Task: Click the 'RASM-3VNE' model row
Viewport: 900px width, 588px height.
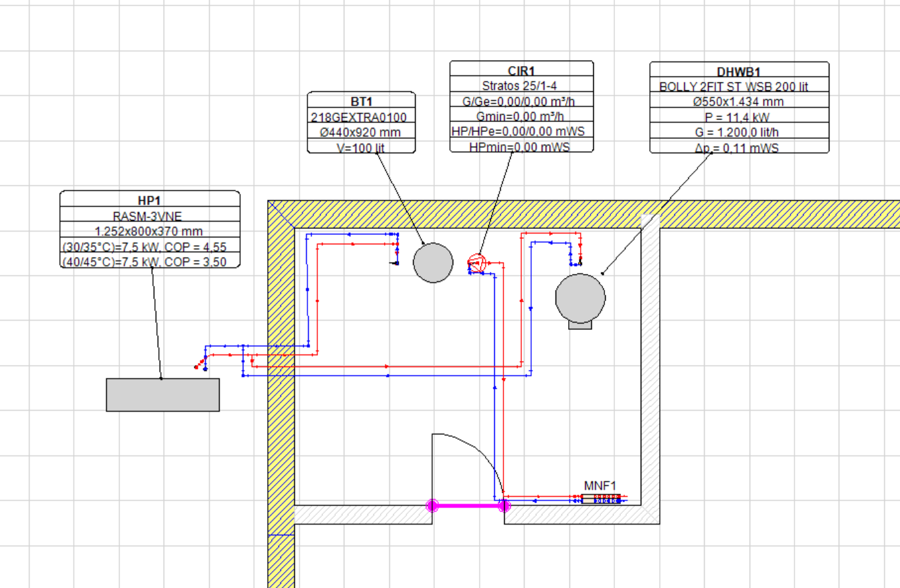Action: [x=150, y=214]
